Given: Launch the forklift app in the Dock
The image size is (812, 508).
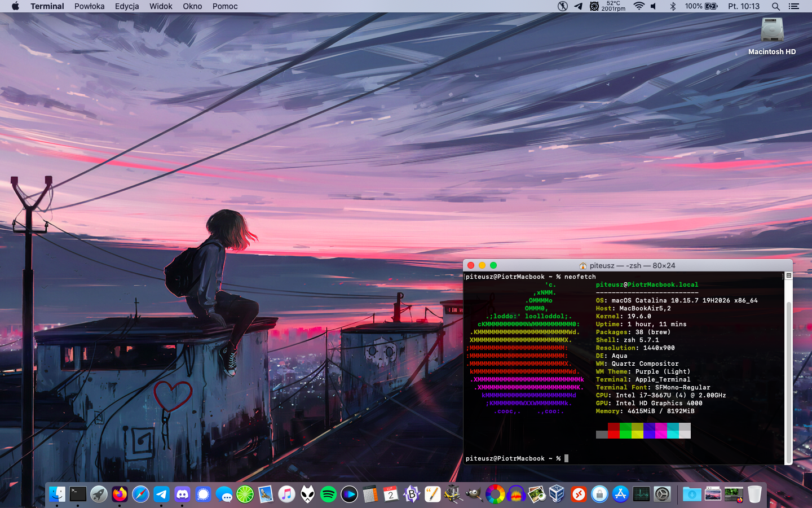Looking at the screenshot, I should point(453,494).
